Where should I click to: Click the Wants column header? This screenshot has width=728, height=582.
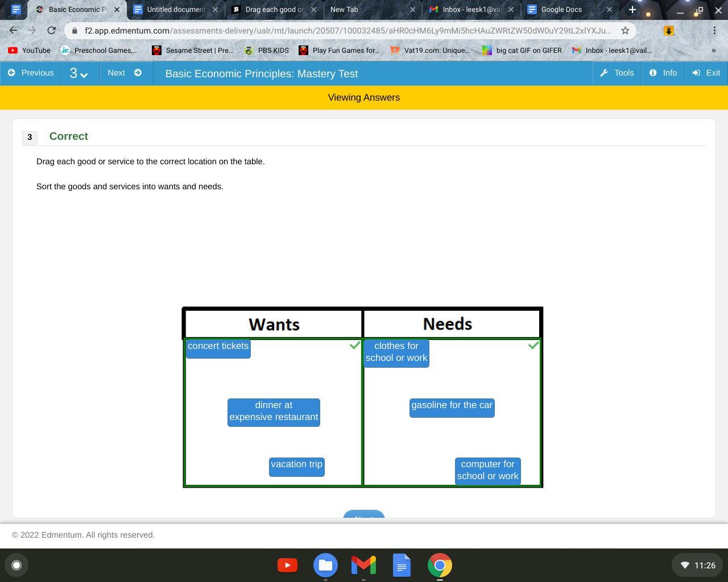click(274, 324)
